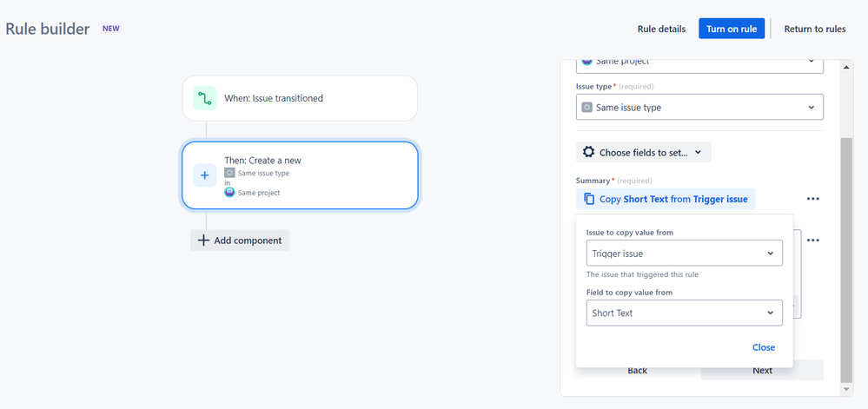Open the Issue type dropdown
868x409 pixels.
(699, 108)
